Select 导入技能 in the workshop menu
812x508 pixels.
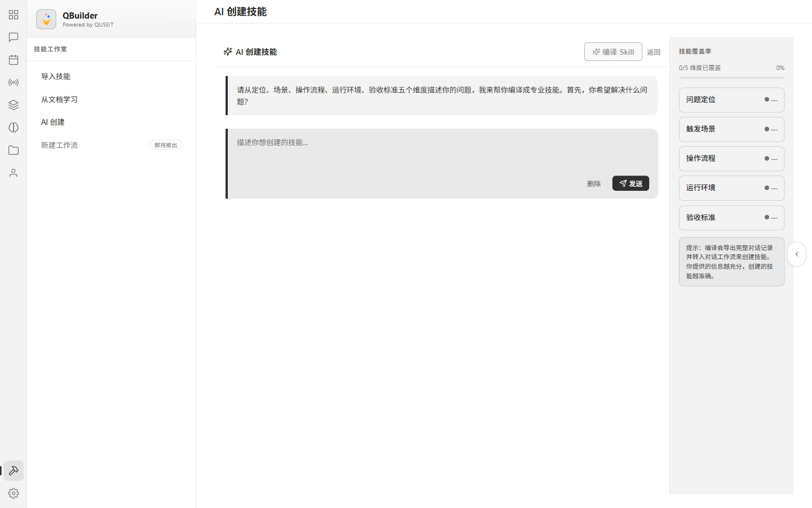(x=111, y=76)
